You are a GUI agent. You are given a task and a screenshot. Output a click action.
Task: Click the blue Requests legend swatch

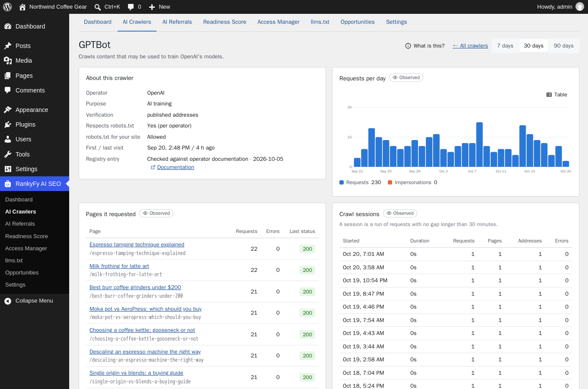click(x=342, y=182)
